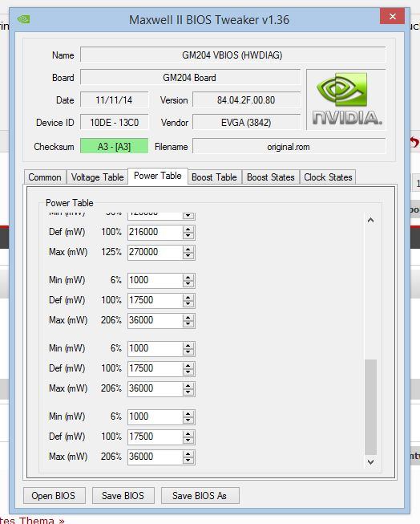Click the Save BIOS button
Viewport: 420px width, 524px height.
pos(123,496)
